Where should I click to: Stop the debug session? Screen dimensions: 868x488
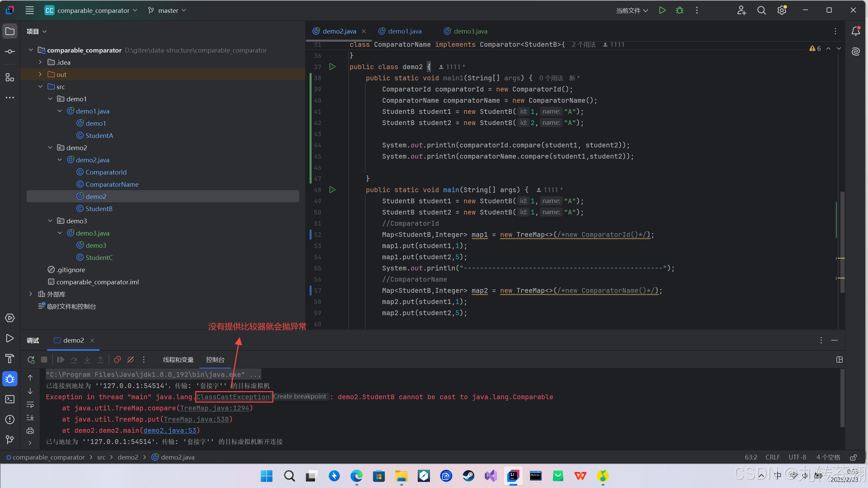44,360
